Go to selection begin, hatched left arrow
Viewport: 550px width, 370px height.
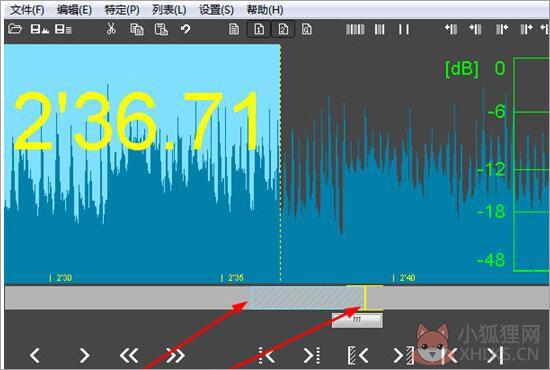click(x=358, y=356)
